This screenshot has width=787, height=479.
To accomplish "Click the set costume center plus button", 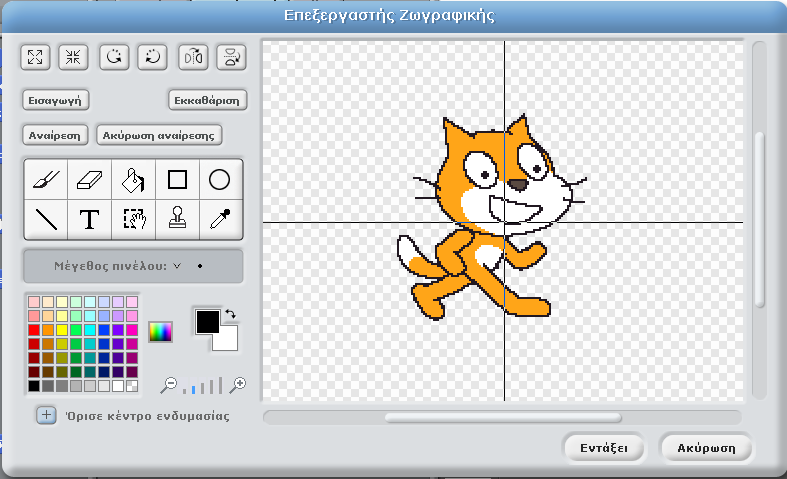I will pyautogui.click(x=46, y=415).
